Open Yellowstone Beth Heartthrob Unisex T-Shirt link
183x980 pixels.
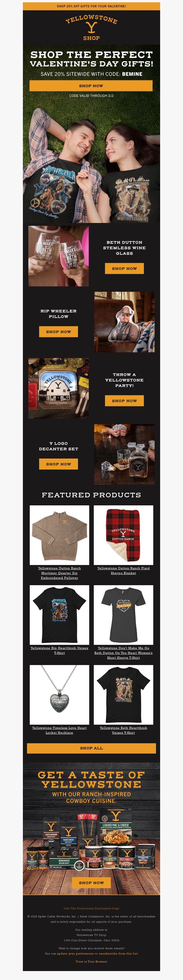pos(123,730)
